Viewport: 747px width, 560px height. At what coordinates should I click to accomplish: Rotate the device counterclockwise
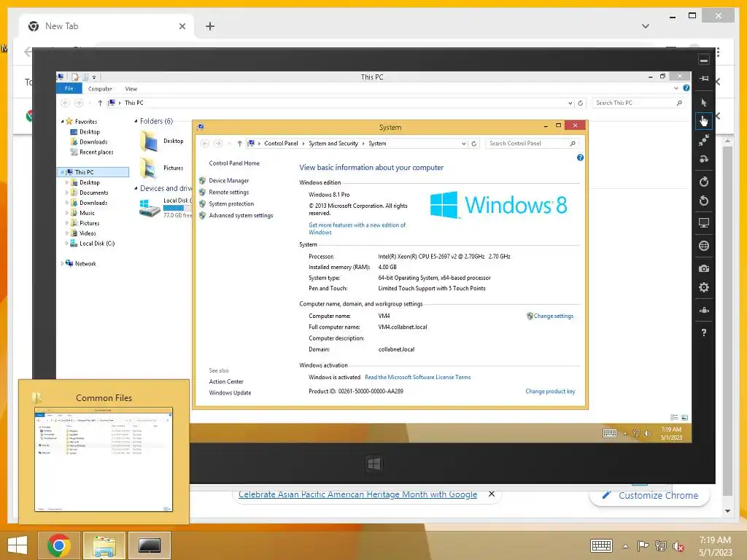tap(704, 201)
